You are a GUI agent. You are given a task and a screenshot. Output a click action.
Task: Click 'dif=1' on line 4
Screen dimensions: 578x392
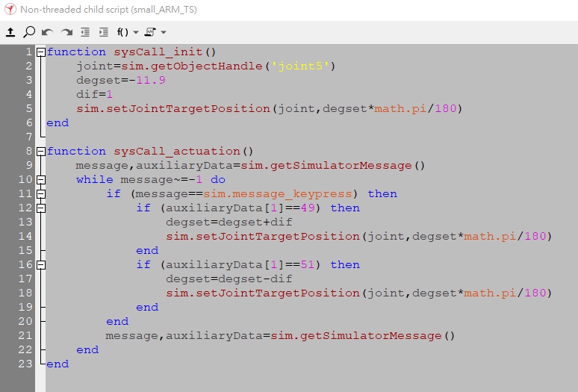pos(94,95)
